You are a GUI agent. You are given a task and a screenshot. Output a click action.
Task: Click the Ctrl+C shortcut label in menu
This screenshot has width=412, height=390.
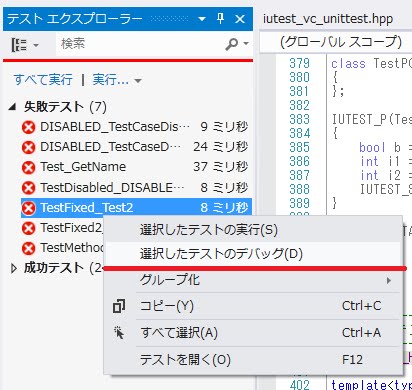coord(361,306)
